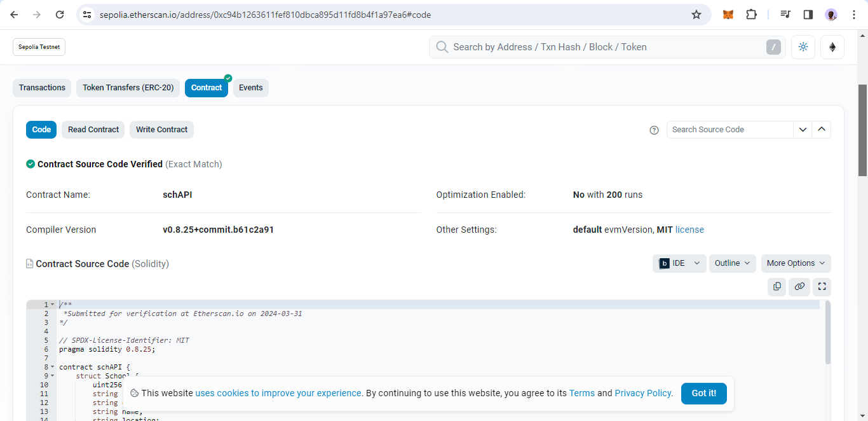Viewport: 868px width, 421px height.
Task: Focus the main Etherscan search field
Action: pos(607,47)
